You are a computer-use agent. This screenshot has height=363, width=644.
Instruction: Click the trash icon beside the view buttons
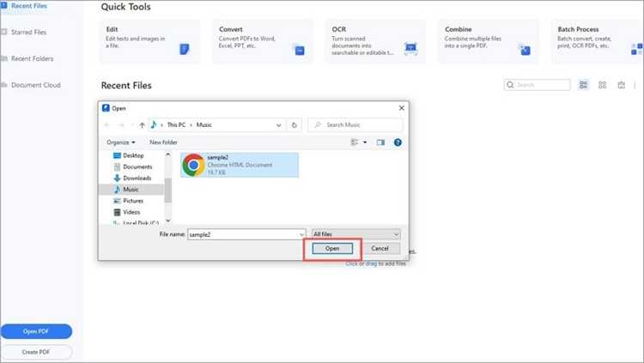[x=621, y=85]
